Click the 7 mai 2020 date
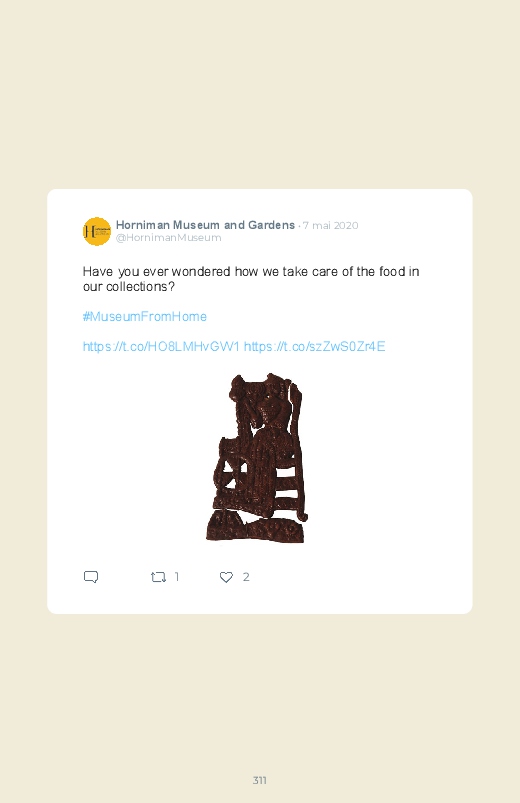Image resolution: width=520 pixels, height=803 pixels. click(x=330, y=225)
